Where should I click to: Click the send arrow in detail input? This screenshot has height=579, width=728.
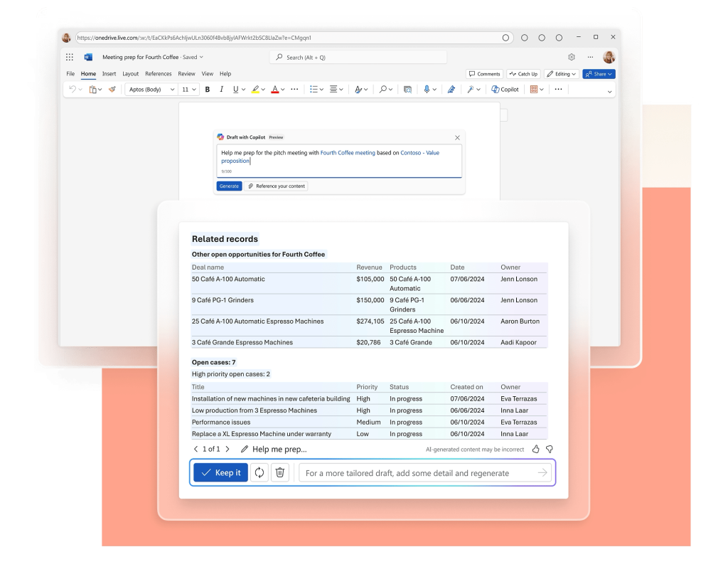coord(542,472)
